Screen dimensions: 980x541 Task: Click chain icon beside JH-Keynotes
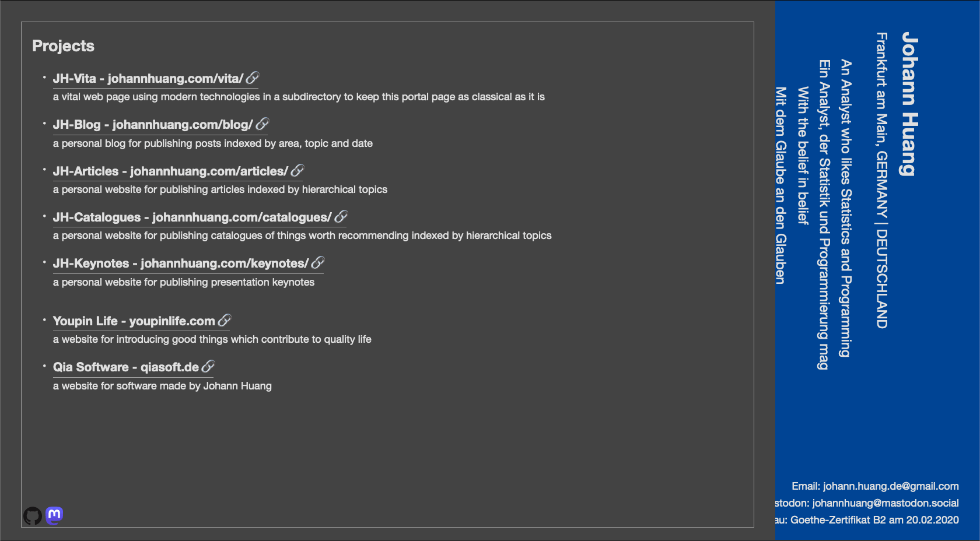click(x=318, y=263)
